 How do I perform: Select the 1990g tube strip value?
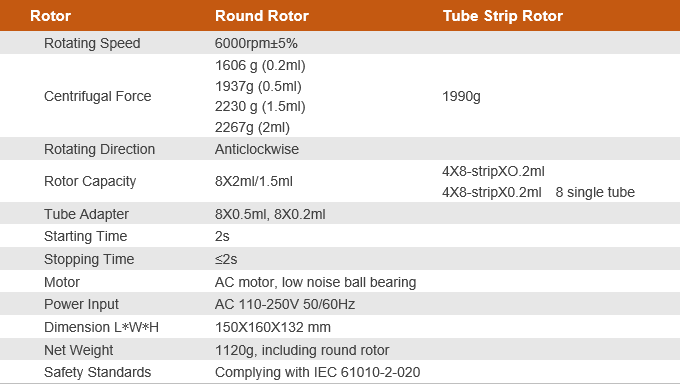click(x=461, y=96)
